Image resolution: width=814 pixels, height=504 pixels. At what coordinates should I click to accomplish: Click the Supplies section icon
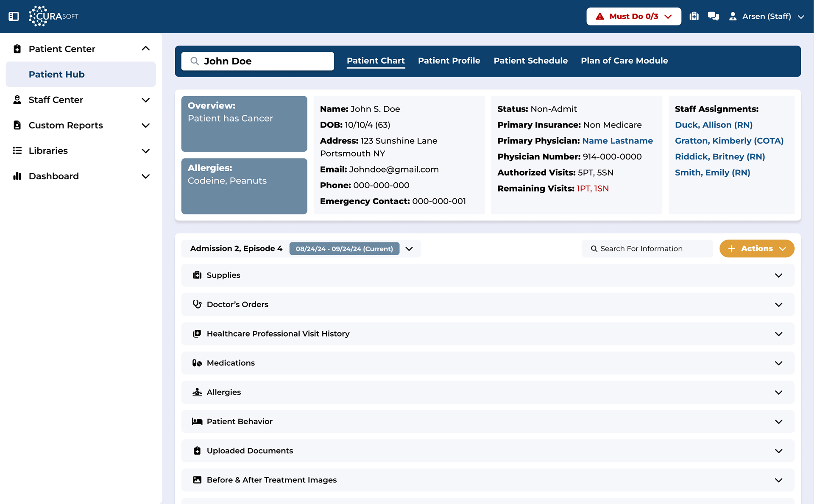click(x=197, y=275)
